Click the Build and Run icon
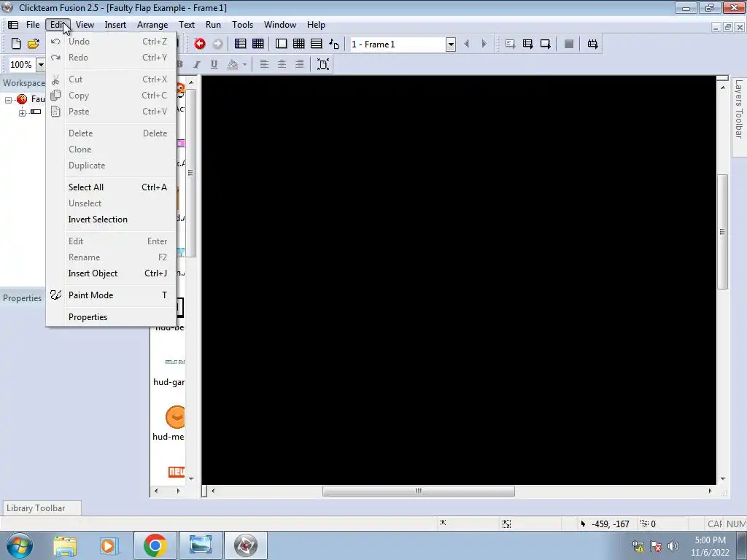The image size is (747, 560). tap(592, 44)
